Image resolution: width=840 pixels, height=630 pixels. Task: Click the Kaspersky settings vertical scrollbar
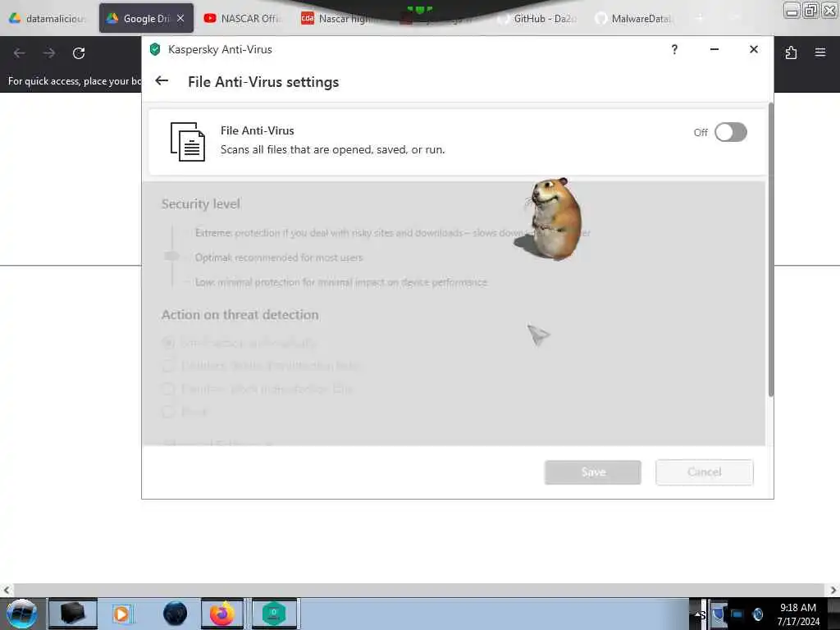[x=770, y=249]
